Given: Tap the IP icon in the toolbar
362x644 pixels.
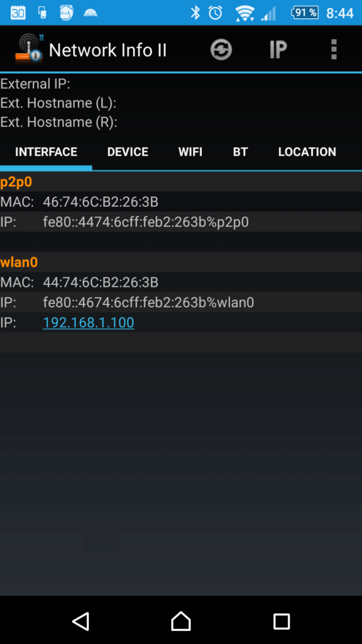Looking at the screenshot, I should click(x=278, y=50).
